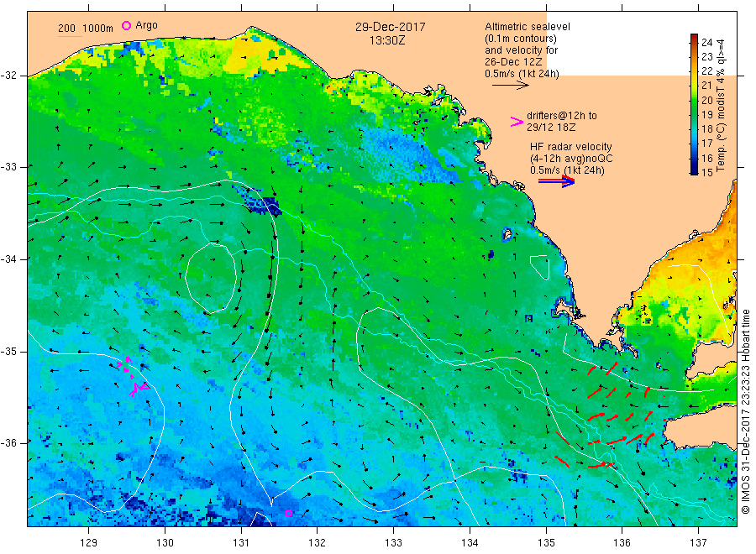The width and height of the screenshot is (756, 554).
Task: Click the cyan line under the 200 depth label
Action: [70, 36]
